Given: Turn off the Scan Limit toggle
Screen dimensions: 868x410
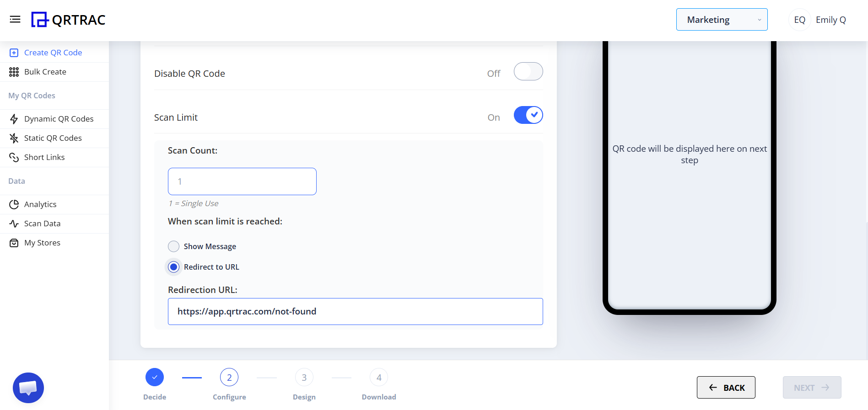Looking at the screenshot, I should click(528, 115).
